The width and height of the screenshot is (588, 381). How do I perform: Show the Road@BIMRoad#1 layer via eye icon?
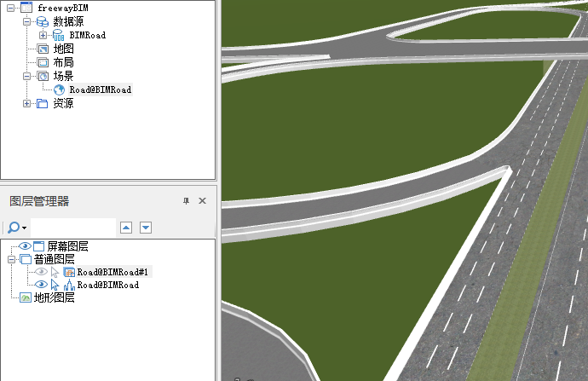click(41, 272)
